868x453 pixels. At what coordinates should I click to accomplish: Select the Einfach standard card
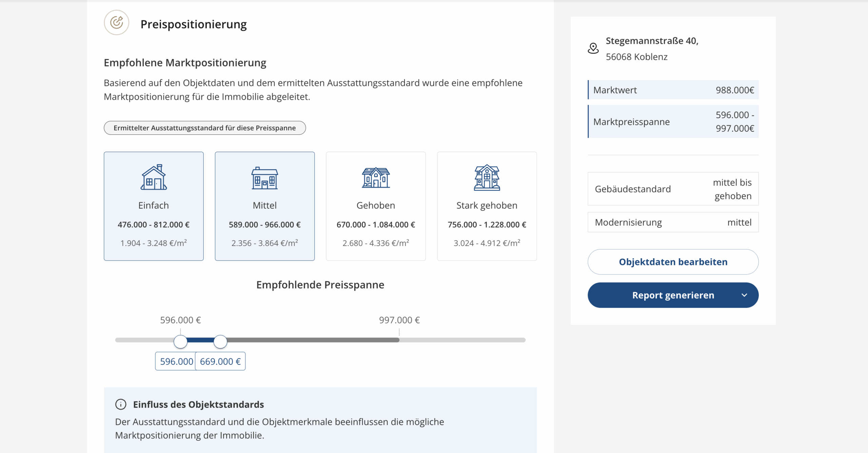tap(154, 206)
